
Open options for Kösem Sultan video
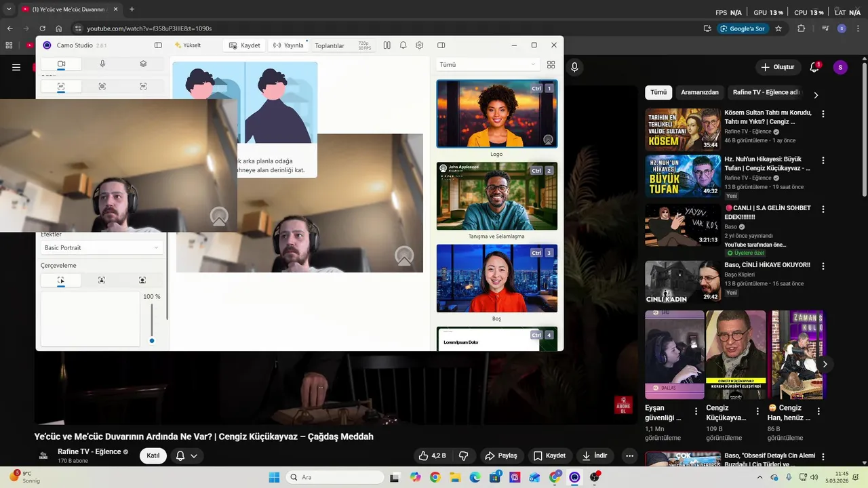pyautogui.click(x=823, y=114)
